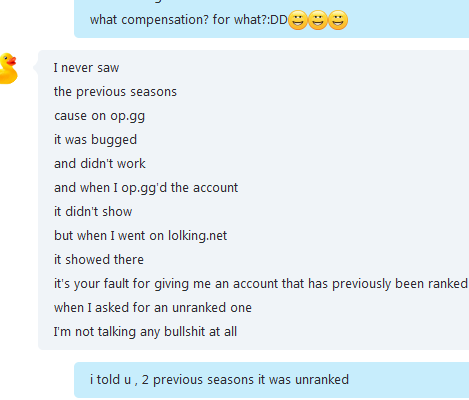Viewport: 469px width, 400px height.
Task: Select the message "the previous seasons"
Action: 115,92
